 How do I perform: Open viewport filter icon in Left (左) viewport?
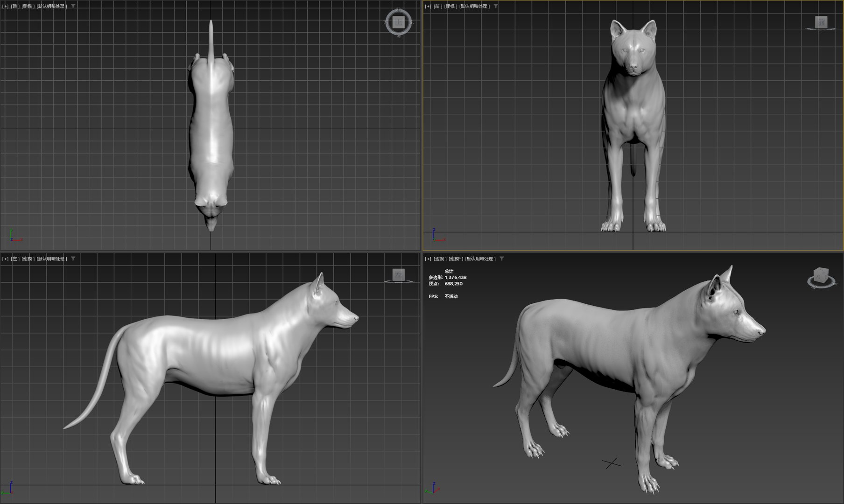[x=73, y=259]
